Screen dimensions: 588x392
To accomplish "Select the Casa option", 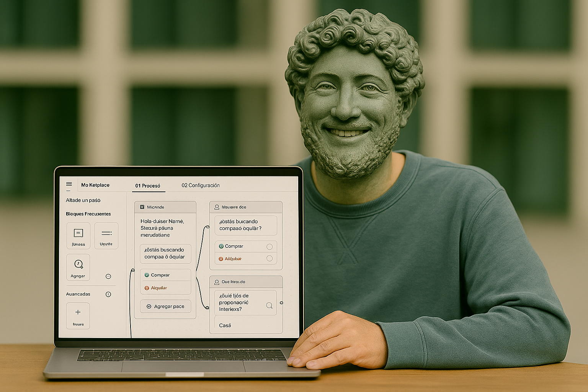I will pyautogui.click(x=246, y=325).
